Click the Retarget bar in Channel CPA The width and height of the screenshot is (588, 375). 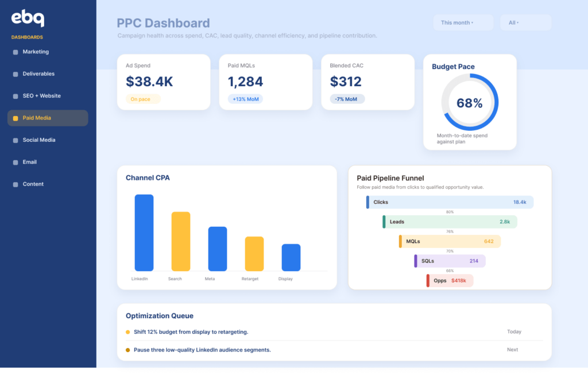[x=254, y=254]
